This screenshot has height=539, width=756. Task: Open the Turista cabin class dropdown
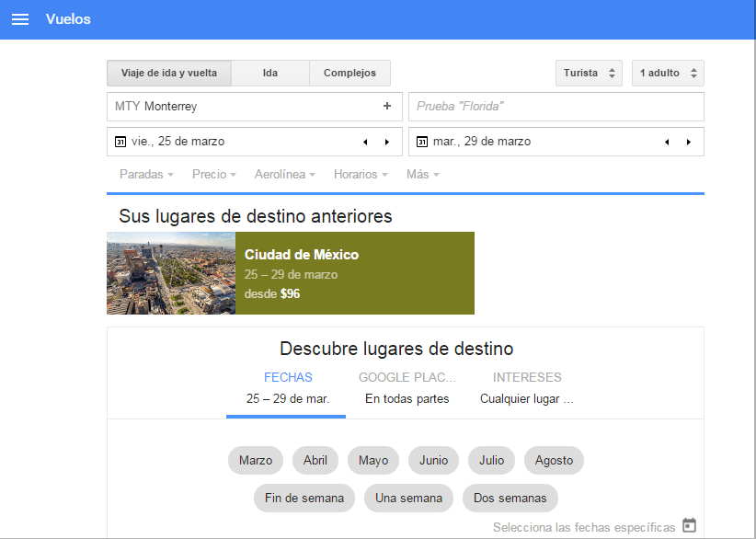tap(589, 73)
